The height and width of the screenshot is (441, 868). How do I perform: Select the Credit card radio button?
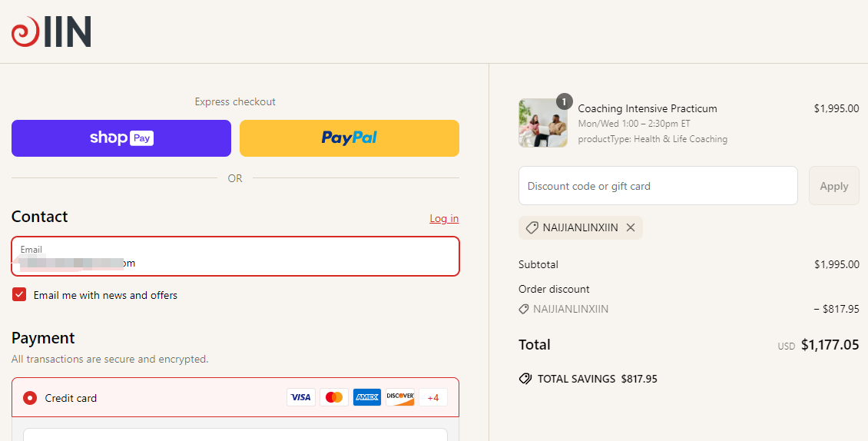(x=30, y=398)
